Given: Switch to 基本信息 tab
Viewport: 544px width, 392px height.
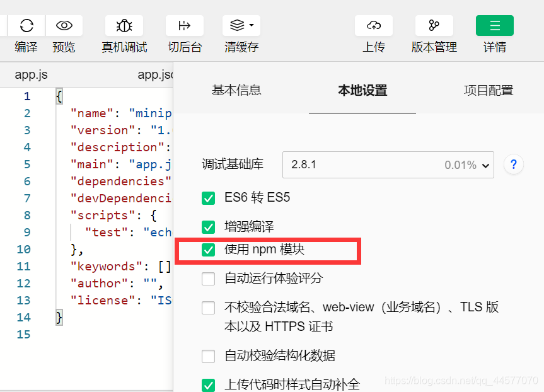Looking at the screenshot, I should (x=236, y=90).
